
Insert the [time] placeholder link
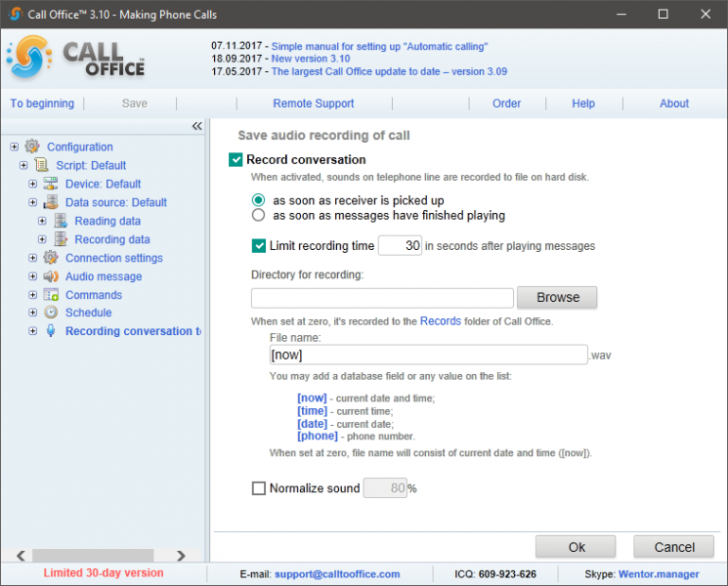pos(313,411)
